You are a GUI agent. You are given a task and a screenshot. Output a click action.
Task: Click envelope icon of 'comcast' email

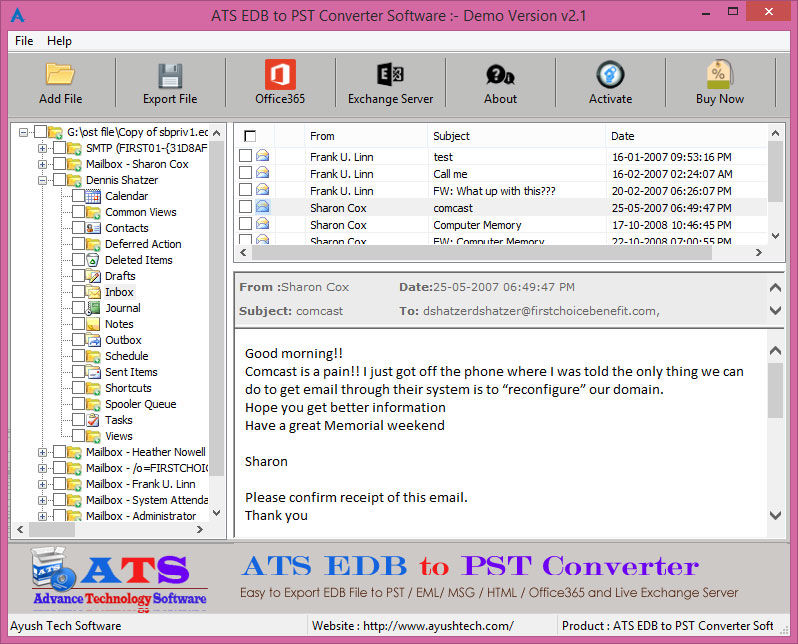click(x=263, y=207)
